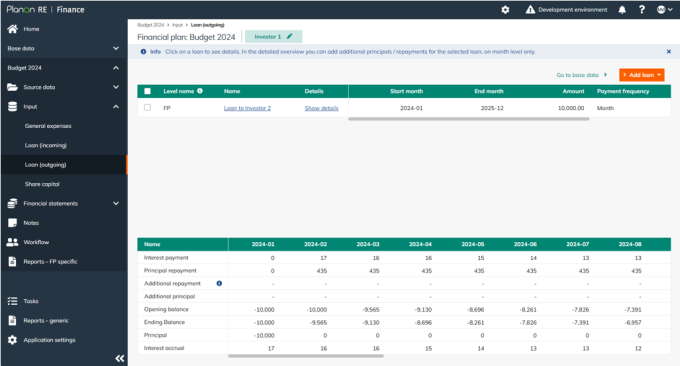This screenshot has width=680, height=366.
Task: Click the Payment frequency column header
Action: point(623,91)
